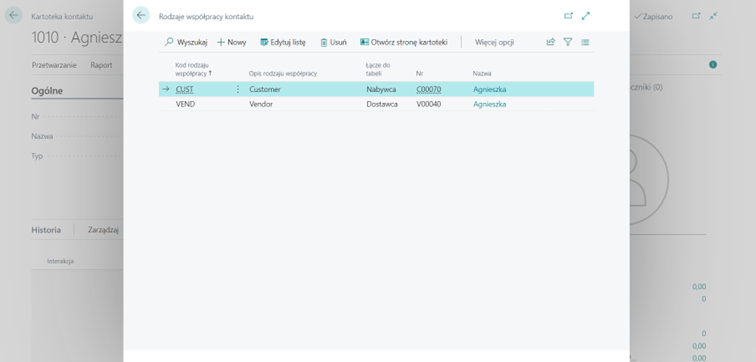Go back from the Kartoteka kontaktu page

[x=14, y=15]
